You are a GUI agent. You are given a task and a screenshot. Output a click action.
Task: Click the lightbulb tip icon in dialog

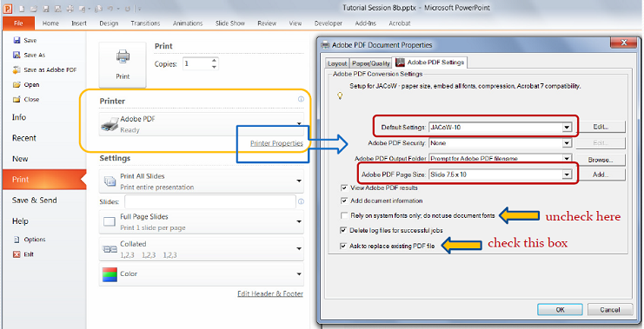[x=340, y=96]
